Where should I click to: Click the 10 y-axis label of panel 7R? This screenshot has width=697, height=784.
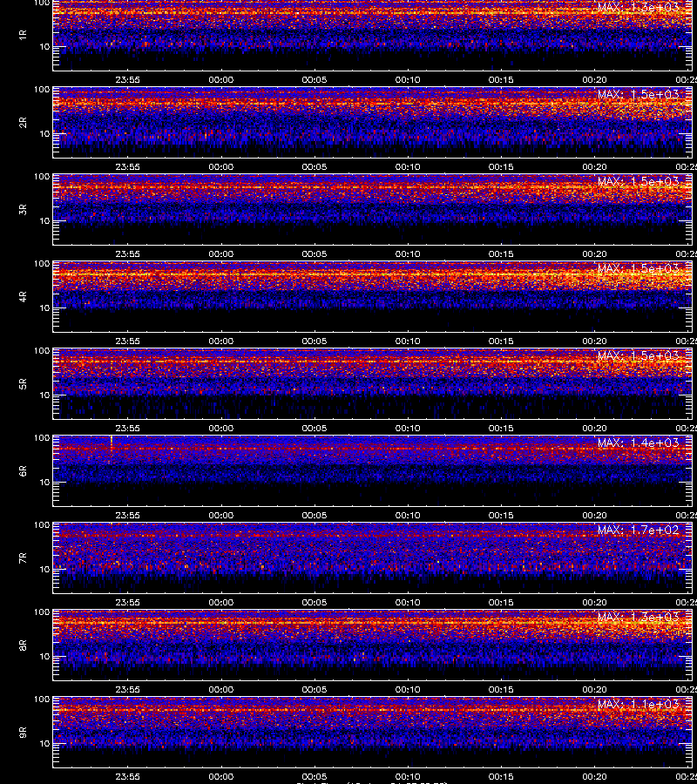pos(44,569)
